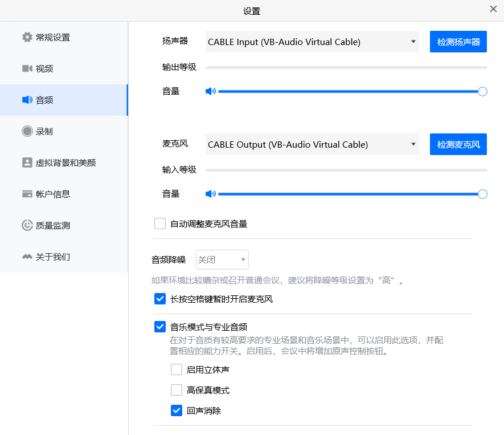504x435 pixels.
Task: Close the 设置 window
Action: click(493, 9)
